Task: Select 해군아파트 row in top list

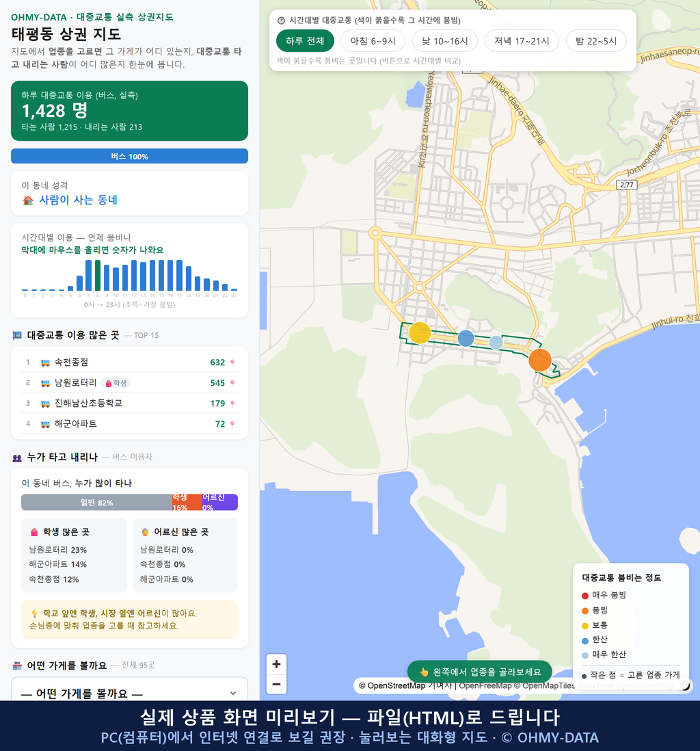Action: pyautogui.click(x=129, y=424)
